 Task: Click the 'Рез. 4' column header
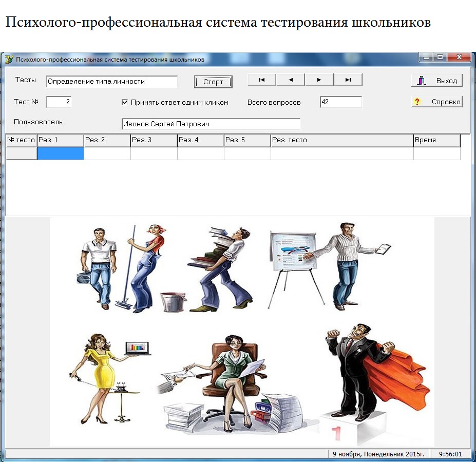coord(201,140)
